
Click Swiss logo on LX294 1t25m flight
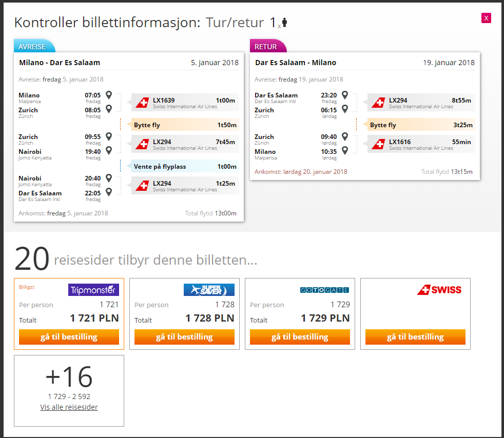pos(142,186)
